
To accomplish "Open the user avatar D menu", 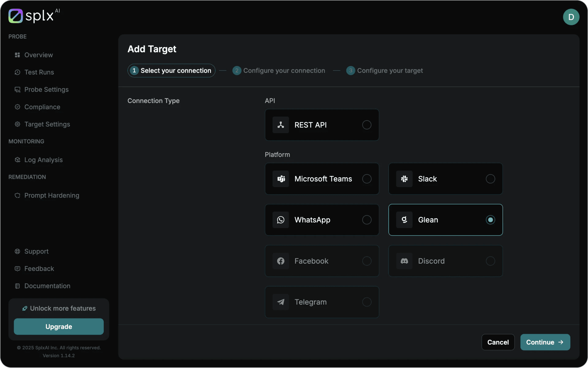I will (x=571, y=17).
